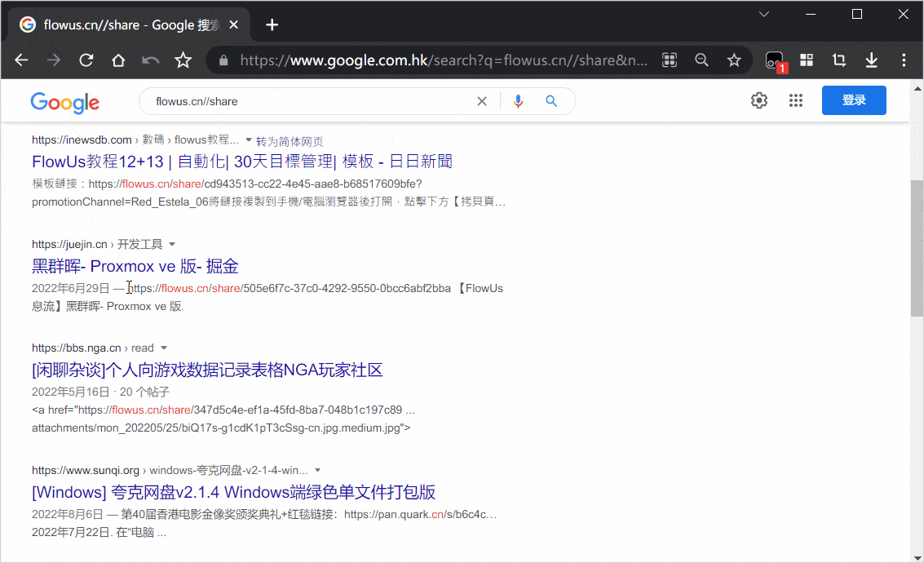Open Google apps grid menu
This screenshot has height=563, width=924.
tap(796, 100)
